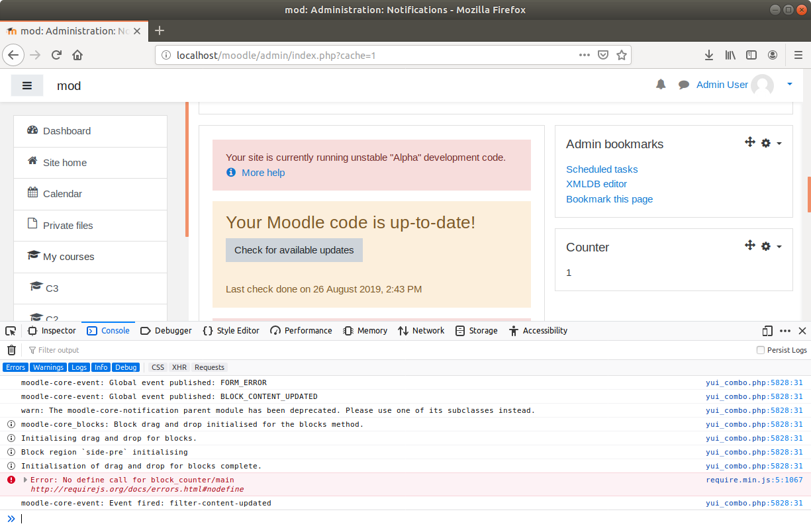Open Calendar in the navigation drawer
This screenshot has height=532, width=811.
[90, 194]
